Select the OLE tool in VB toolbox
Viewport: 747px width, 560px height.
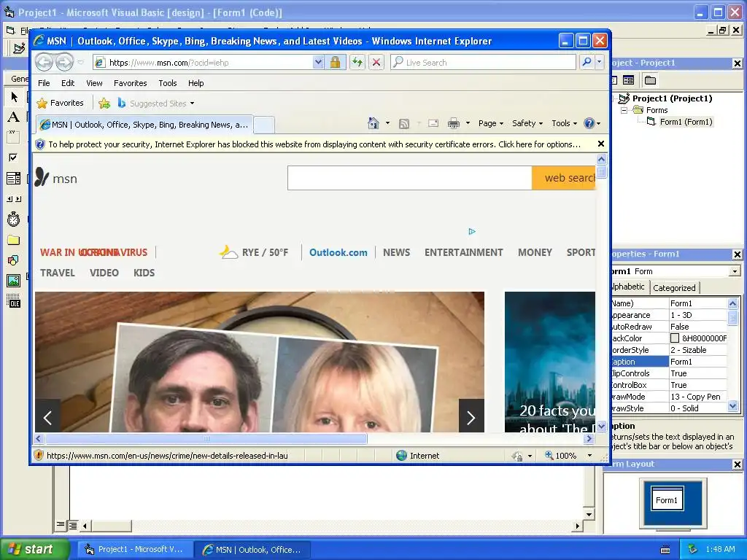click(13, 301)
